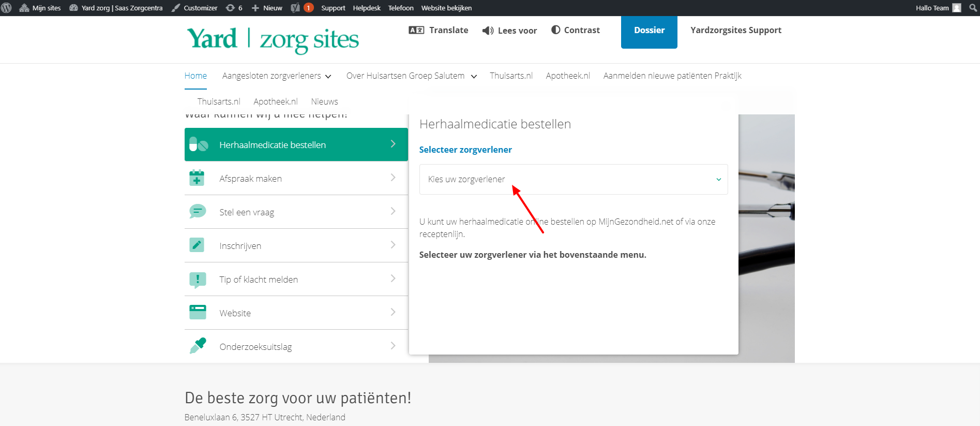Screen dimensions: 980x426
Task: Open Yardzorgsites Support link
Action: tap(736, 30)
